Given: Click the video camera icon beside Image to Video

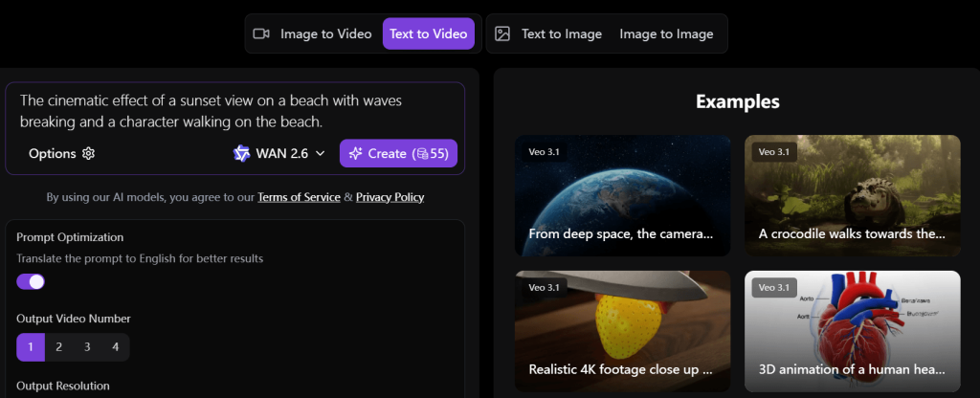Looking at the screenshot, I should [x=261, y=33].
